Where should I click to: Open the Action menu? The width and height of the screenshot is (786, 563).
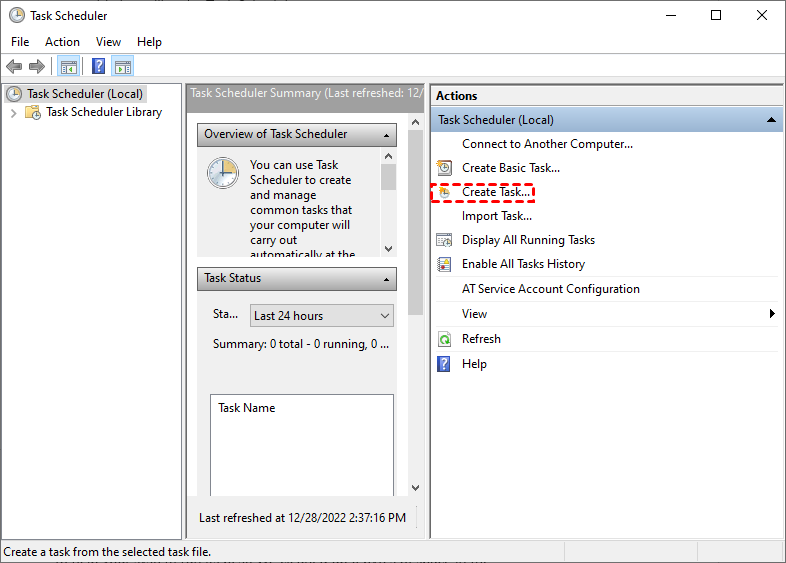62,42
